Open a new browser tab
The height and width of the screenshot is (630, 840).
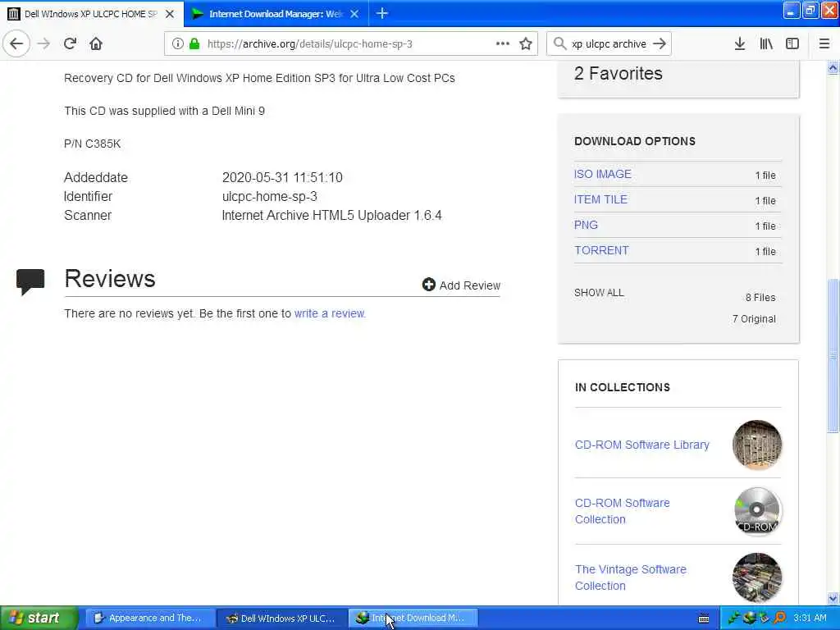[x=382, y=13]
